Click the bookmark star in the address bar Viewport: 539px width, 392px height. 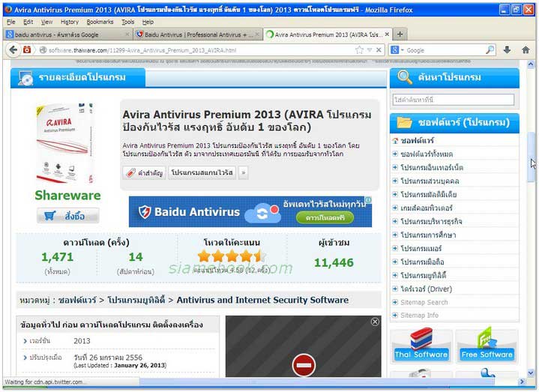click(x=359, y=50)
